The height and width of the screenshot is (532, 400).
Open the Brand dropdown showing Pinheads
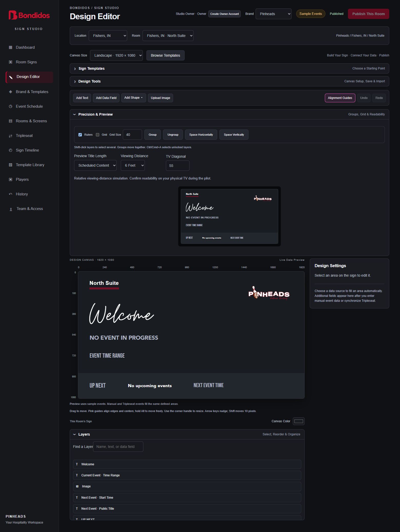273,14
